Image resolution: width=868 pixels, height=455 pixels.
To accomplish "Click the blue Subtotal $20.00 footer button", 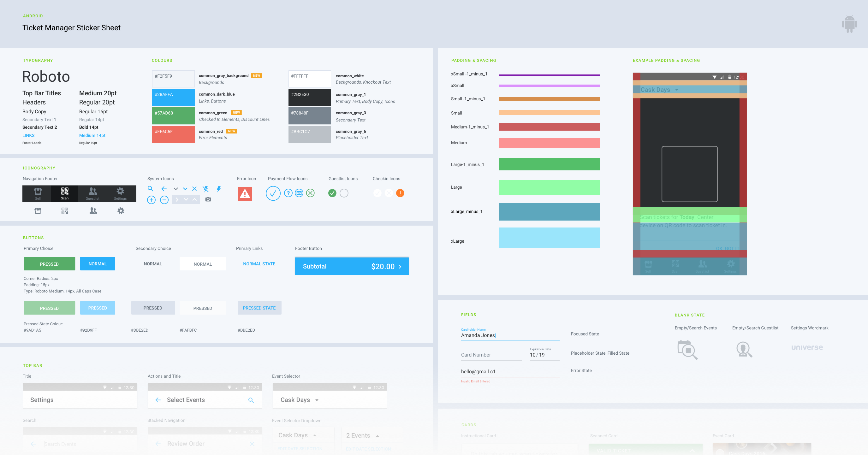I will click(352, 266).
